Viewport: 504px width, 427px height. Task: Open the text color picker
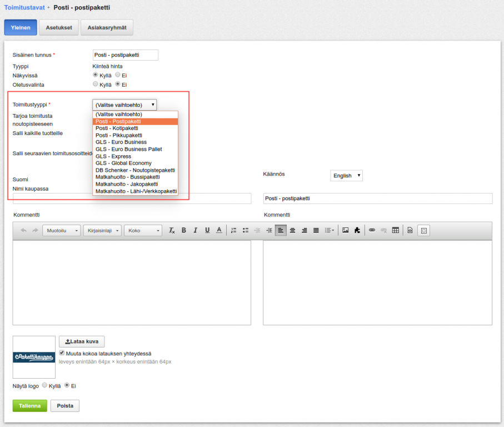219,230
